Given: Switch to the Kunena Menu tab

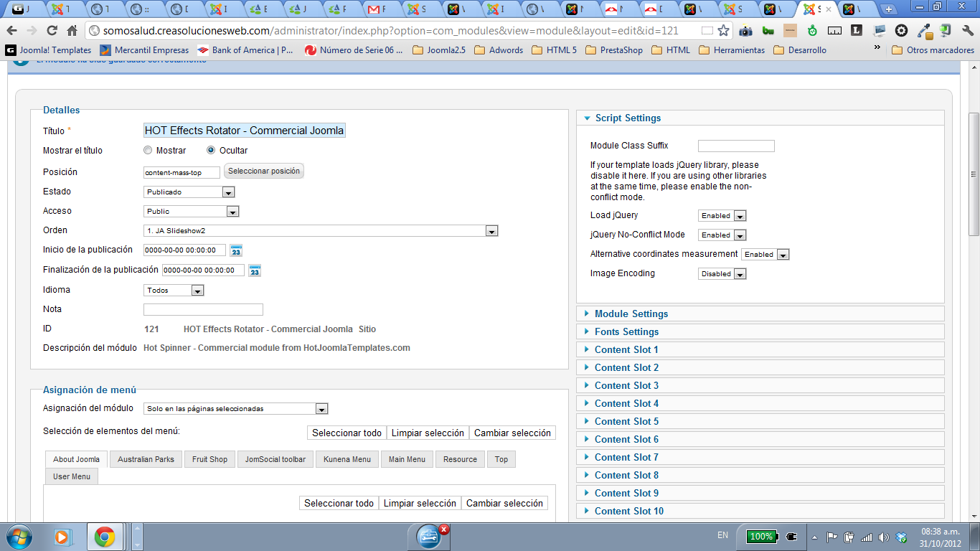Looking at the screenshot, I should pos(347,459).
